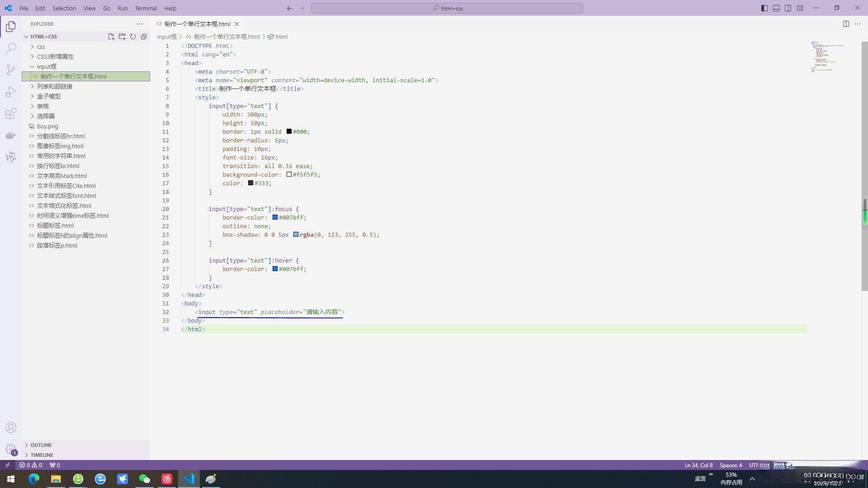This screenshot has height=488, width=868.
Task: Expand the 选择器 folder
Action: coord(86,116)
